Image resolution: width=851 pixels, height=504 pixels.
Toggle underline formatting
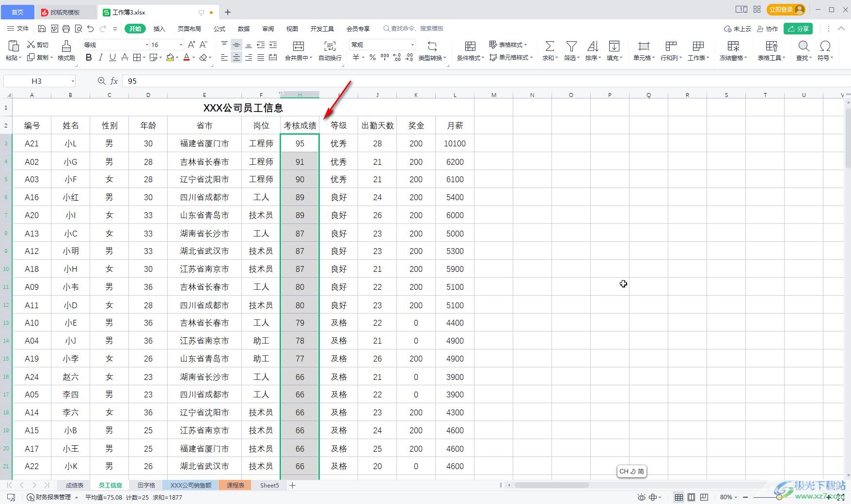112,58
